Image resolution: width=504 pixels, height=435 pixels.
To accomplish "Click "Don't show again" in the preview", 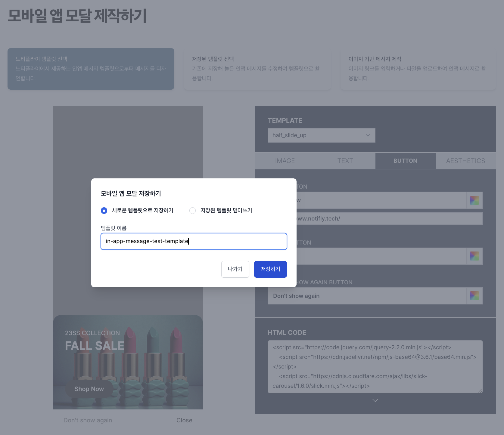I will [87, 420].
